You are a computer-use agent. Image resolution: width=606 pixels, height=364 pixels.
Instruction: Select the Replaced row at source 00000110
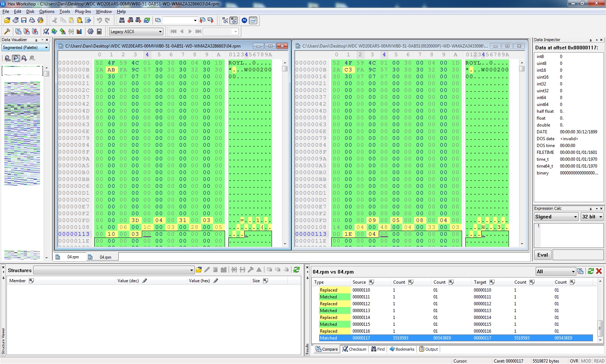coord(456,290)
